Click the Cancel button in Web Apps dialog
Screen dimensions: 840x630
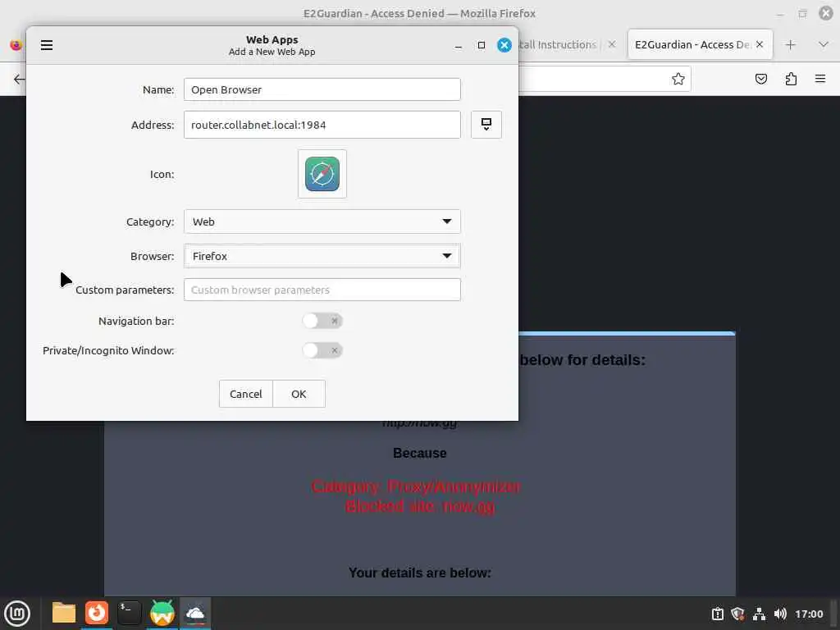pos(246,394)
